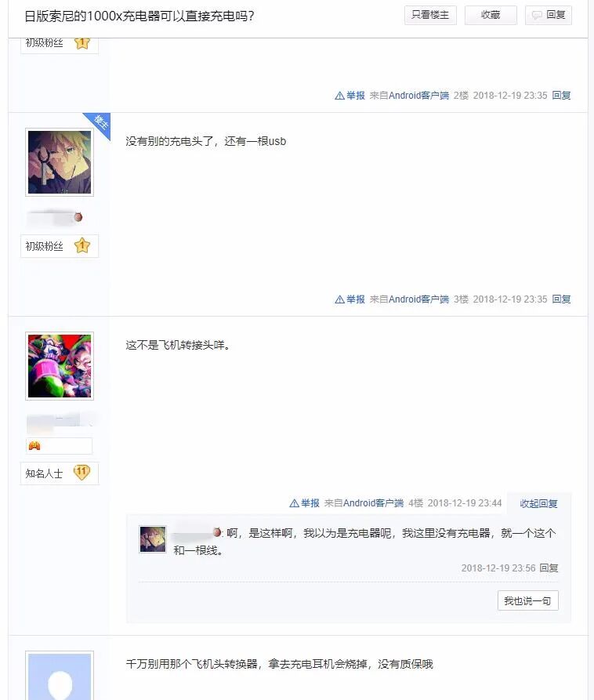This screenshot has height=700, width=594.
Task: Report the 4楼 post via 举报
Action: (x=304, y=503)
